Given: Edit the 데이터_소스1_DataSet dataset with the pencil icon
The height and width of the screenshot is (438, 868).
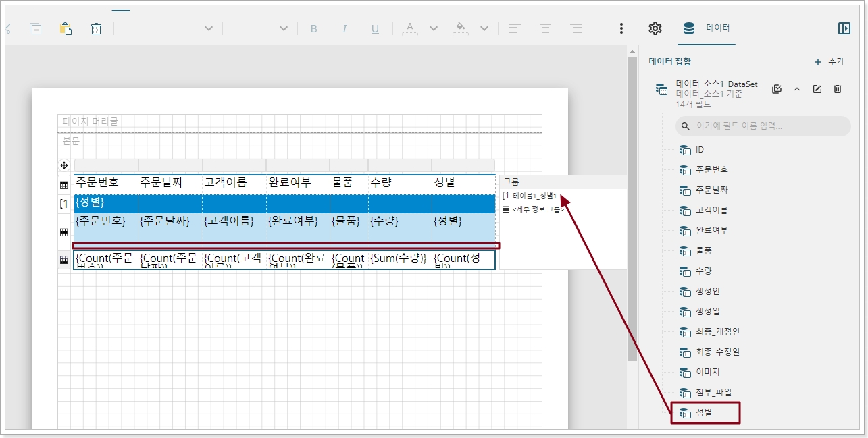Looking at the screenshot, I should pyautogui.click(x=817, y=89).
